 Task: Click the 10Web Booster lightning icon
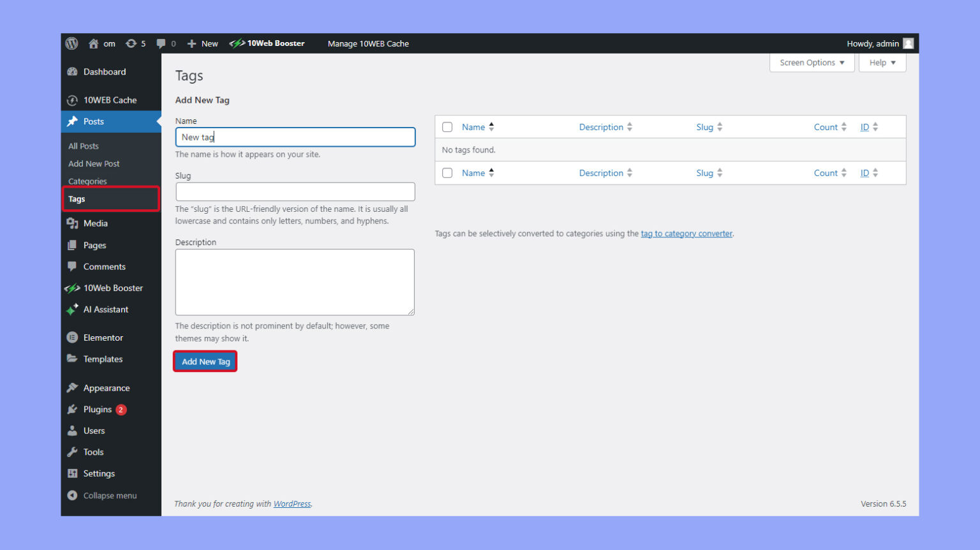click(x=239, y=43)
